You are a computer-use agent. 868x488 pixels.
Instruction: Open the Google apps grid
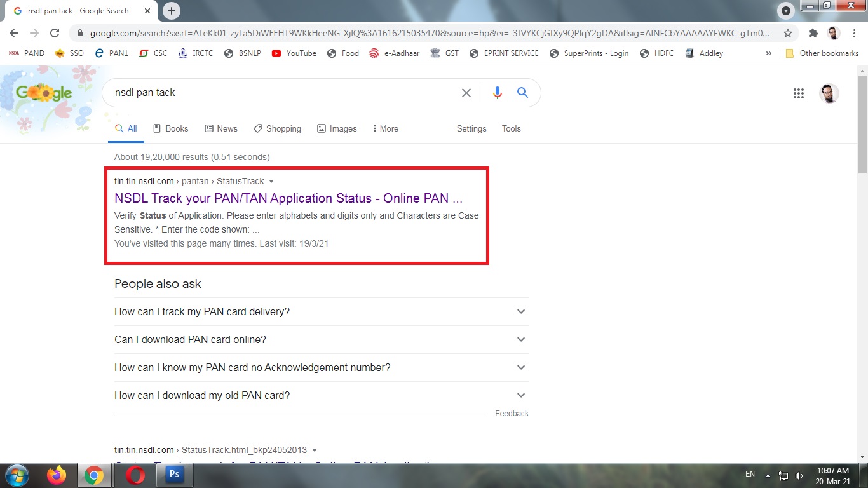(799, 93)
